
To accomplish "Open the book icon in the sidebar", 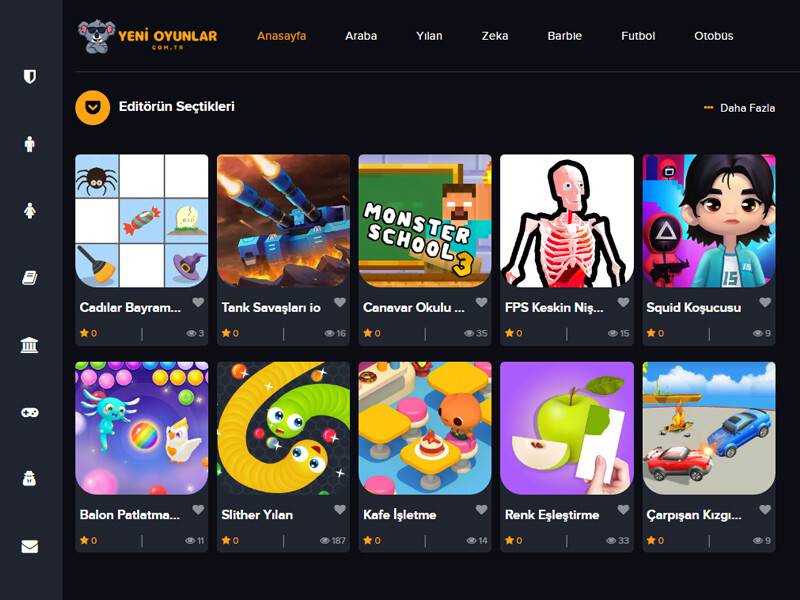I will click(x=30, y=278).
